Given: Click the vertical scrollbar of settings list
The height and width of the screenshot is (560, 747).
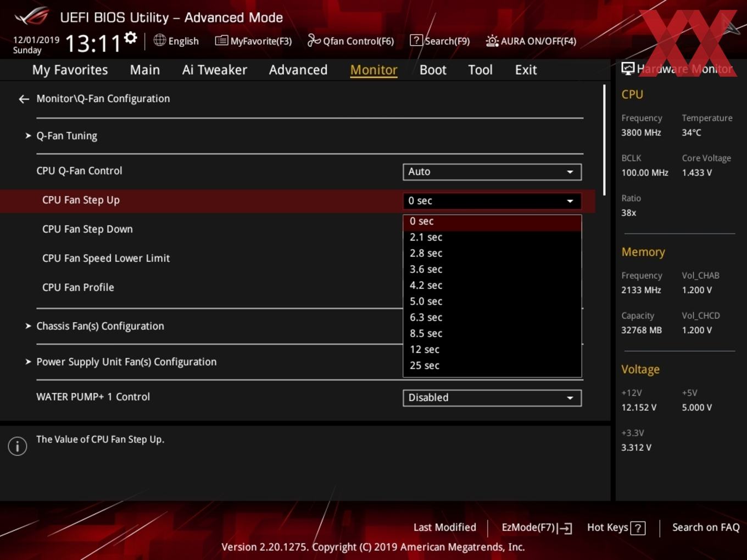Looking at the screenshot, I should [604, 140].
